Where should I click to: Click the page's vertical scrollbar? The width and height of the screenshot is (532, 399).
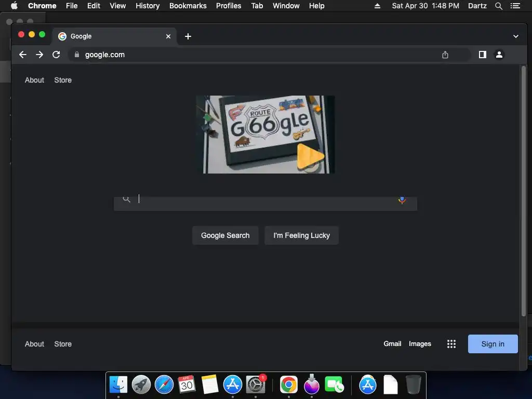click(524, 192)
